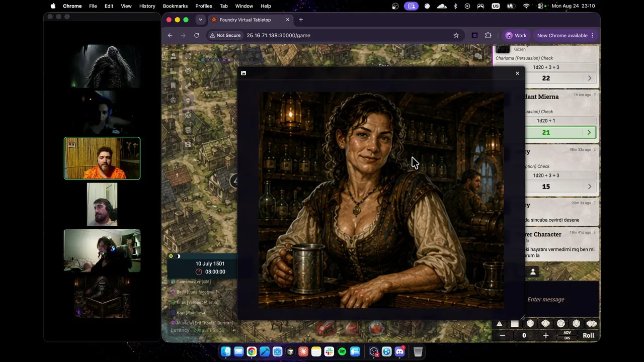Screen dimensions: 644x362
Task: Add a d4 die to roll
Action: [499, 324]
